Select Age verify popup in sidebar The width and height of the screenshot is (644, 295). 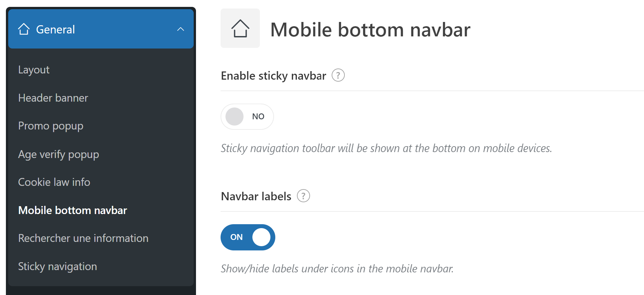(x=59, y=154)
